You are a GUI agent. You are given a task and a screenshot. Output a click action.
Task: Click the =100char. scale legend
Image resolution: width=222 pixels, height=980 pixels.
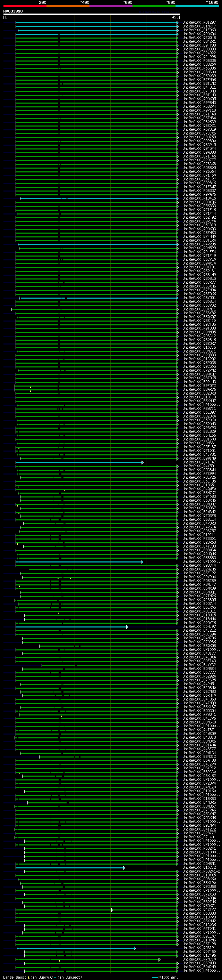coord(165,977)
